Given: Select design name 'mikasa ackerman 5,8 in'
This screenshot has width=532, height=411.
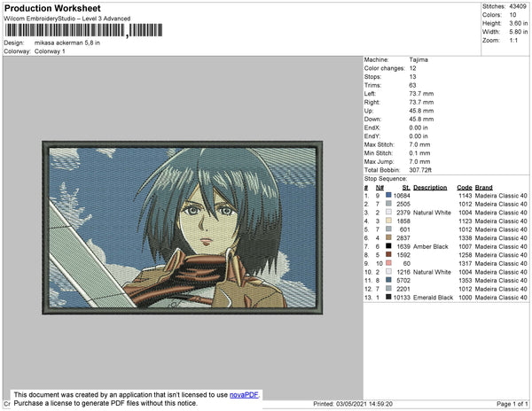Looking at the screenshot, I should (67, 43).
